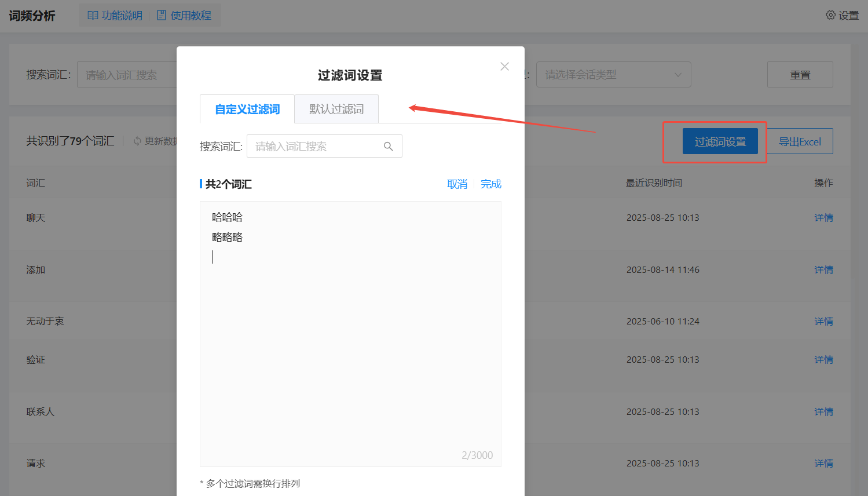
Task: Click the 导出Excel button
Action: coord(800,141)
